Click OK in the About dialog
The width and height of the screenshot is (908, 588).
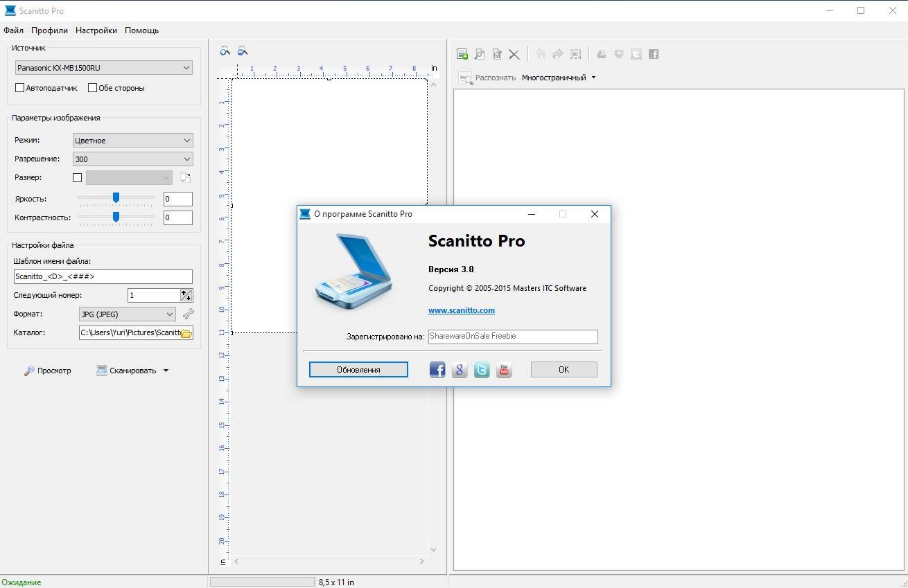point(564,370)
